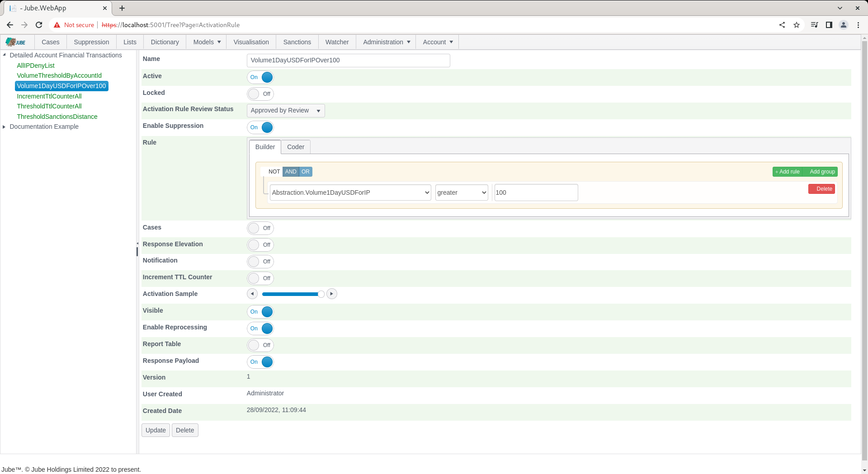Open Activation Rule Review Status dropdown
This screenshot has width=868, height=474.
(x=286, y=111)
